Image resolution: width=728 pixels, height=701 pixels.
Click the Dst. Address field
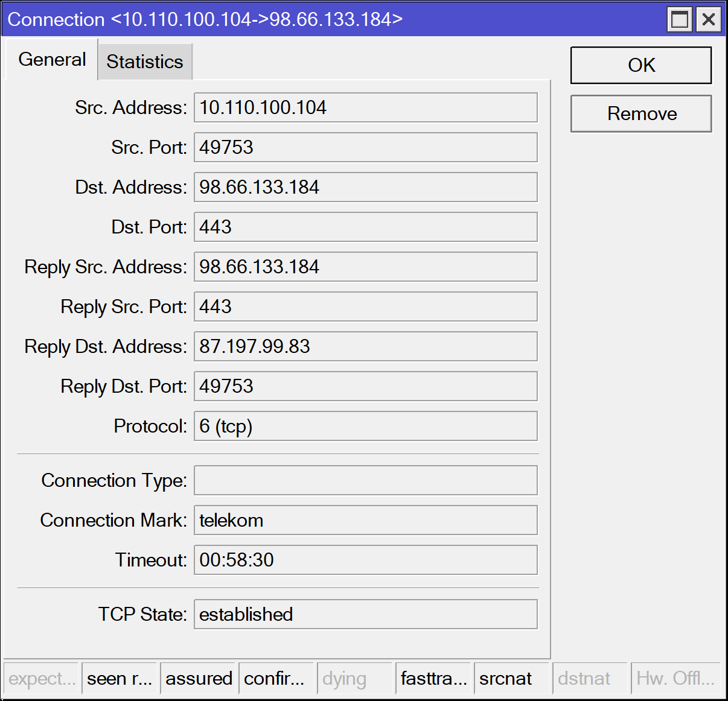coord(365,187)
